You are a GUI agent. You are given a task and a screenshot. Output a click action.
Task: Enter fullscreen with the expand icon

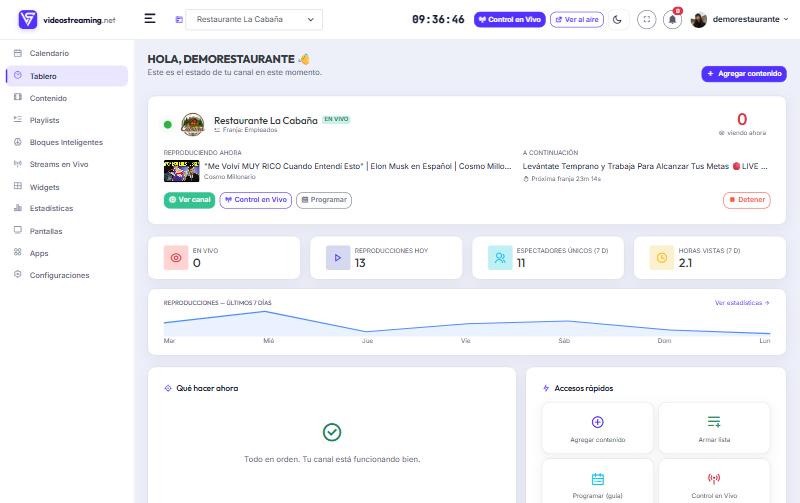coord(646,19)
